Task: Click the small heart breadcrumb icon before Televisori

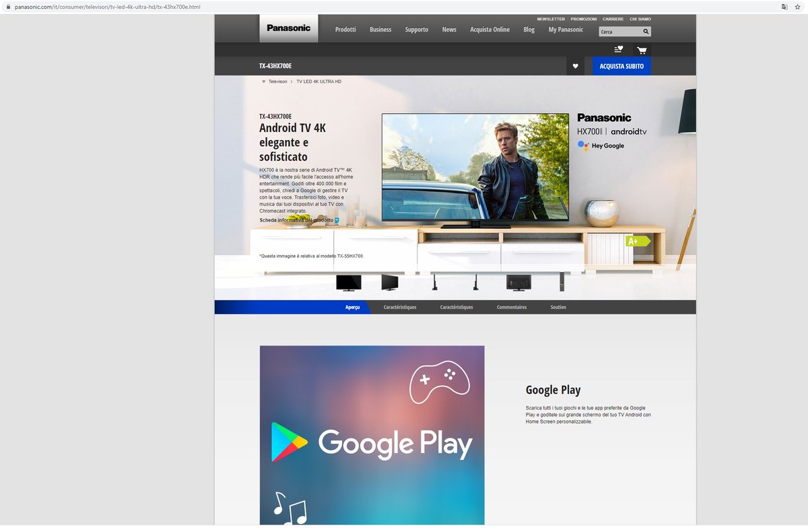Action: (x=263, y=81)
